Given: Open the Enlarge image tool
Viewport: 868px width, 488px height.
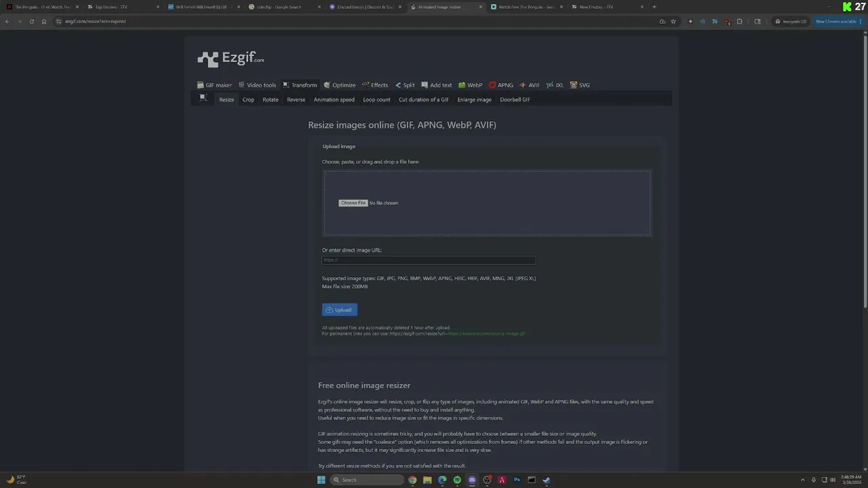Looking at the screenshot, I should coord(475,100).
